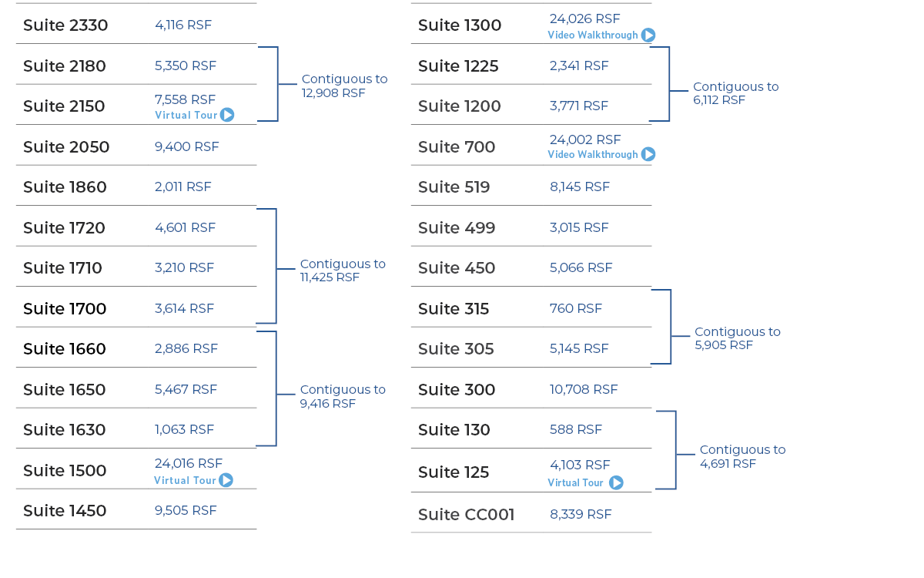
Task: Open the Suite 125 Virtual Tour link
Action: [575, 482]
